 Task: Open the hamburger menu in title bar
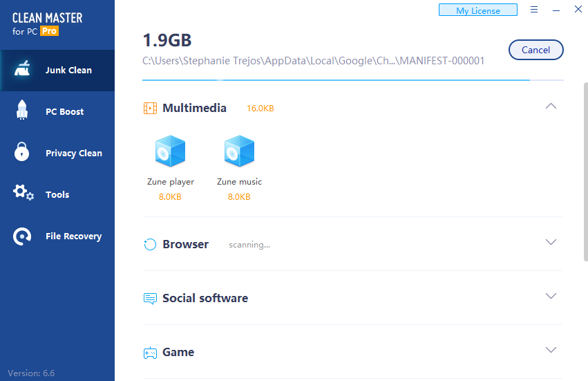click(x=534, y=10)
